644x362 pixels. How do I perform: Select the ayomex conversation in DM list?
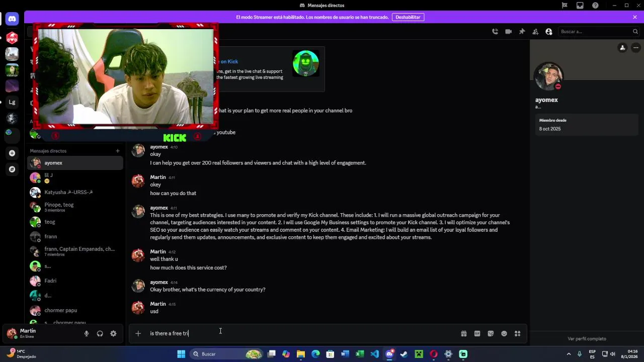click(75, 163)
